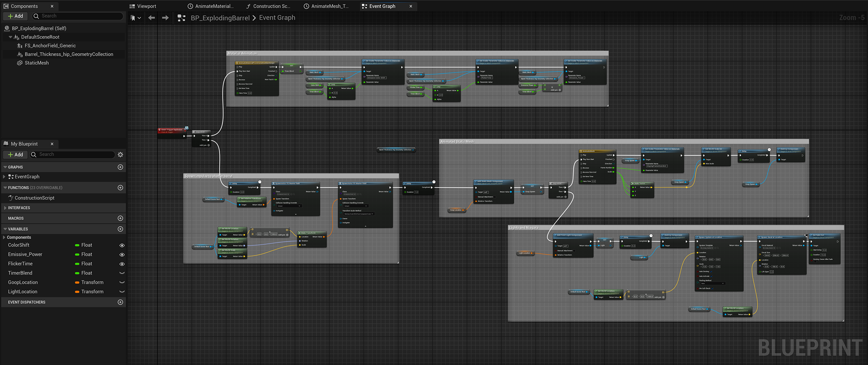Make LightLocation variable instance editable
868x365 pixels.
point(122,292)
